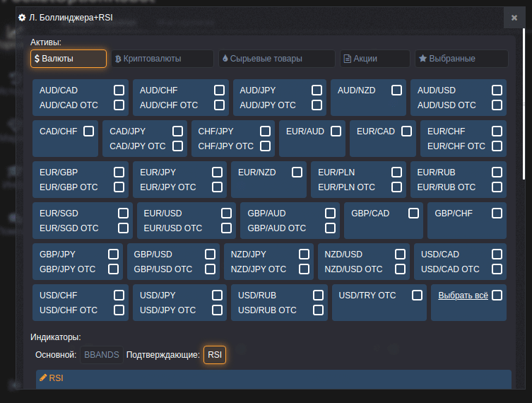Click the RSI confirming indicator button
Viewport: 532px width, 403px height.
[x=215, y=355]
